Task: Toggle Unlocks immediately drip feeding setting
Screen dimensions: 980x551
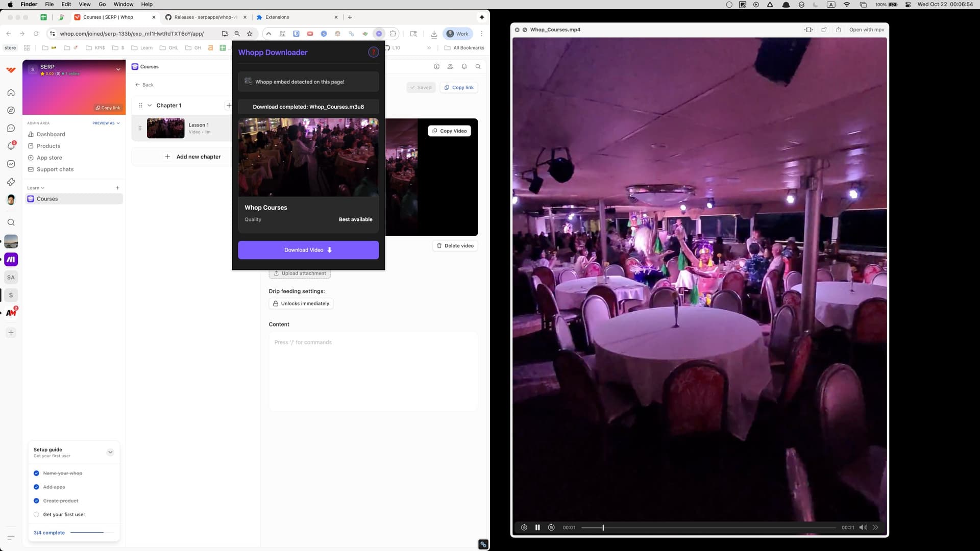Action: [301, 303]
